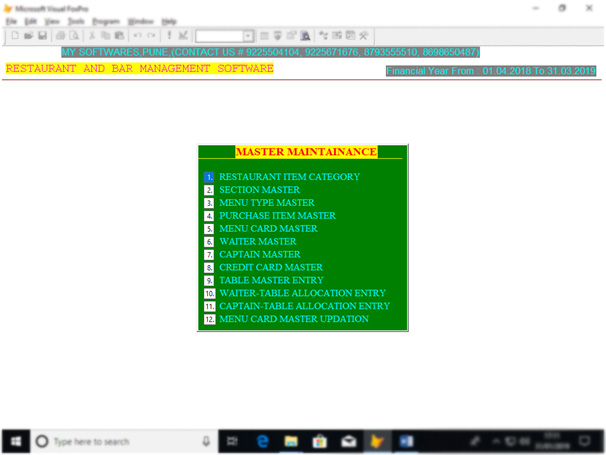Open the Windows Start menu
This screenshot has height=455, width=606.
coord(16,441)
